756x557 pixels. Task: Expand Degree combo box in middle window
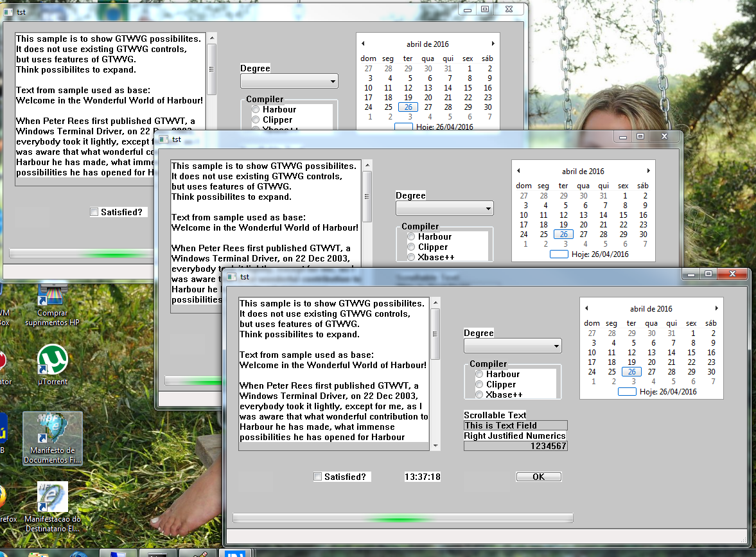[x=444, y=208]
